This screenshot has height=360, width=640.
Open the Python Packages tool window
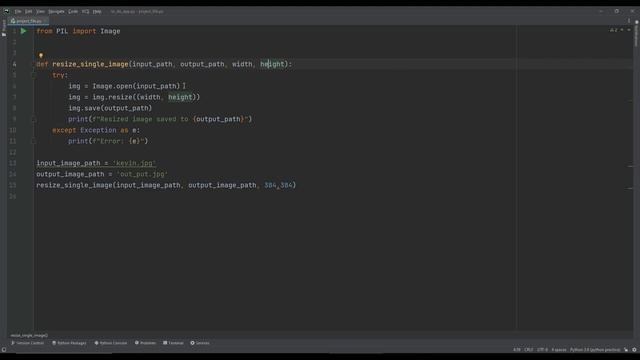point(69,343)
